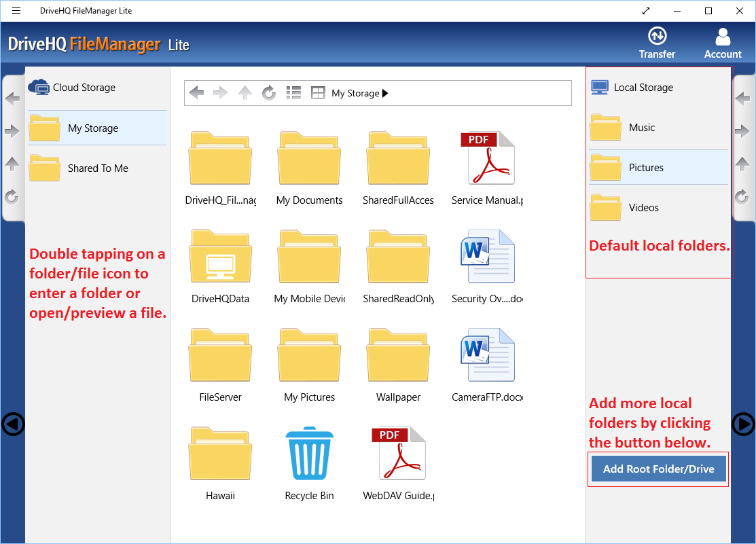
Task: Select the Shared To Me sidebar entry
Action: [97, 168]
